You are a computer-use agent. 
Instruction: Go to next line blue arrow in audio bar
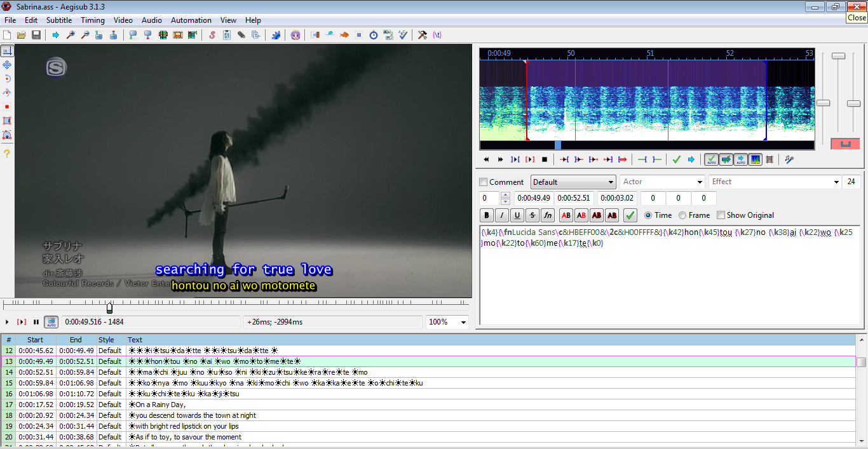click(x=691, y=159)
